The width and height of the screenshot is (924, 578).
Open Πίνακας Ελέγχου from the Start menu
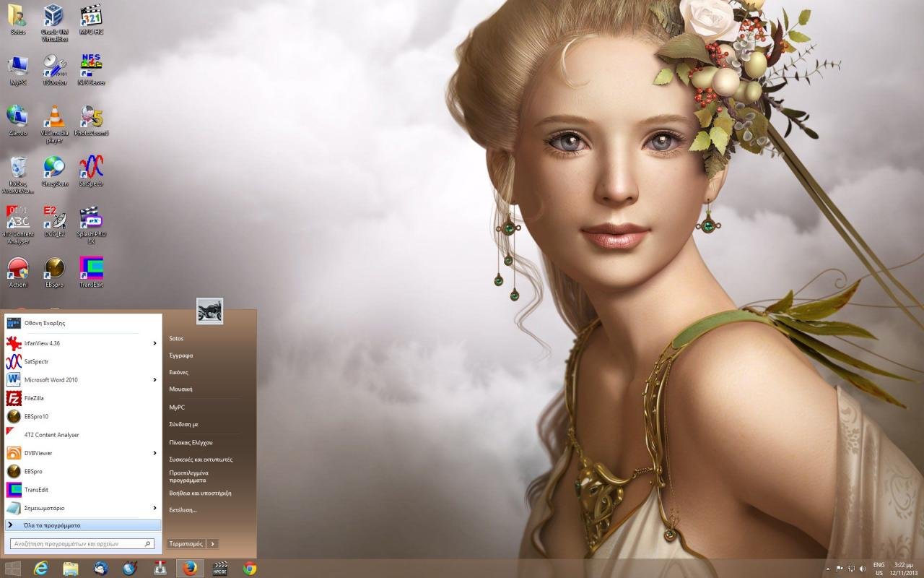point(191,441)
